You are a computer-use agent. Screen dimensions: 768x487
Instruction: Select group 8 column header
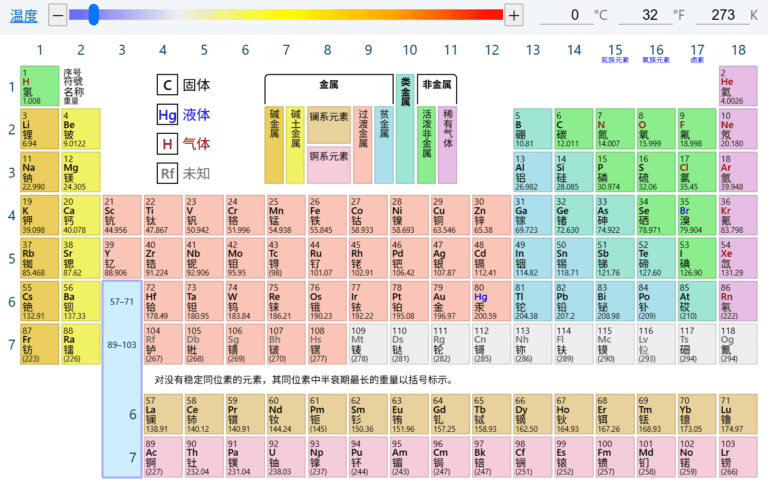[327, 49]
